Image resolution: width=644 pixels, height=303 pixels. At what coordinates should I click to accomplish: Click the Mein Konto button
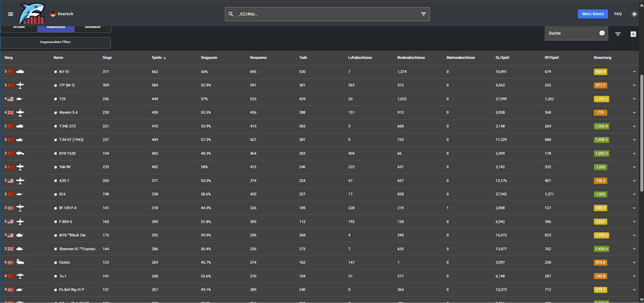[592, 14]
